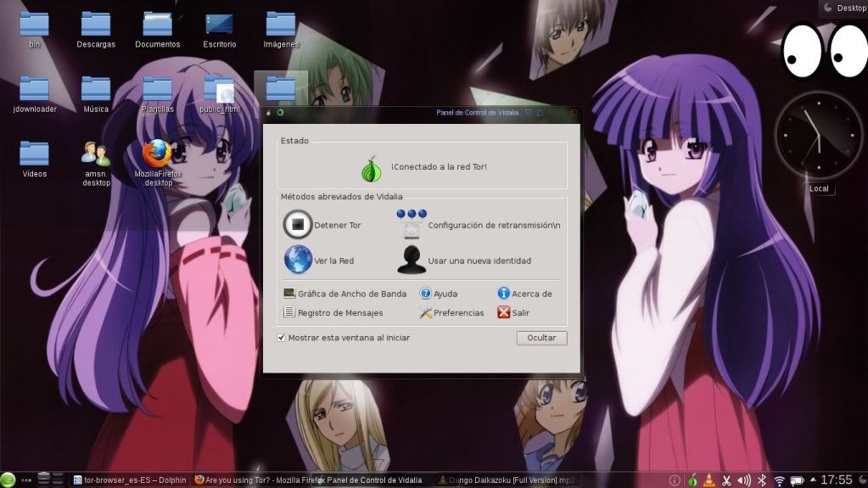Click the notifications info tray icon
The image size is (868, 488).
point(675,480)
